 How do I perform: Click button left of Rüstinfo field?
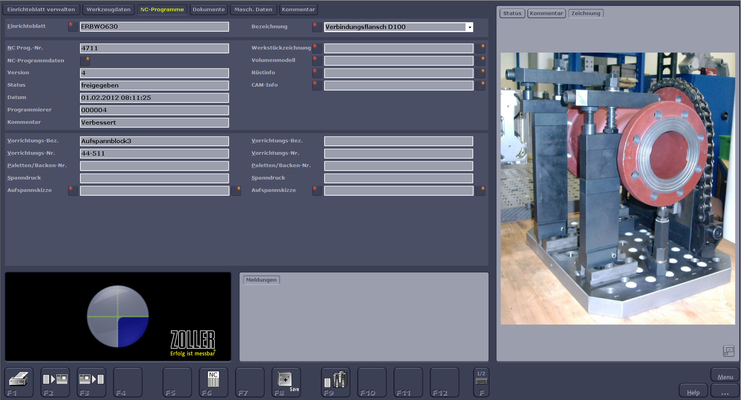(x=317, y=73)
